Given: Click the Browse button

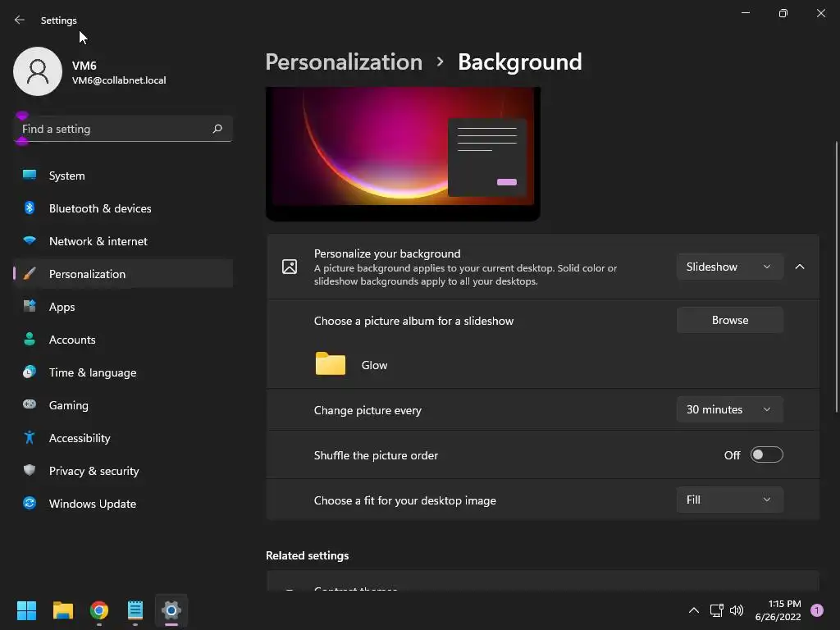Looking at the screenshot, I should tap(729, 320).
